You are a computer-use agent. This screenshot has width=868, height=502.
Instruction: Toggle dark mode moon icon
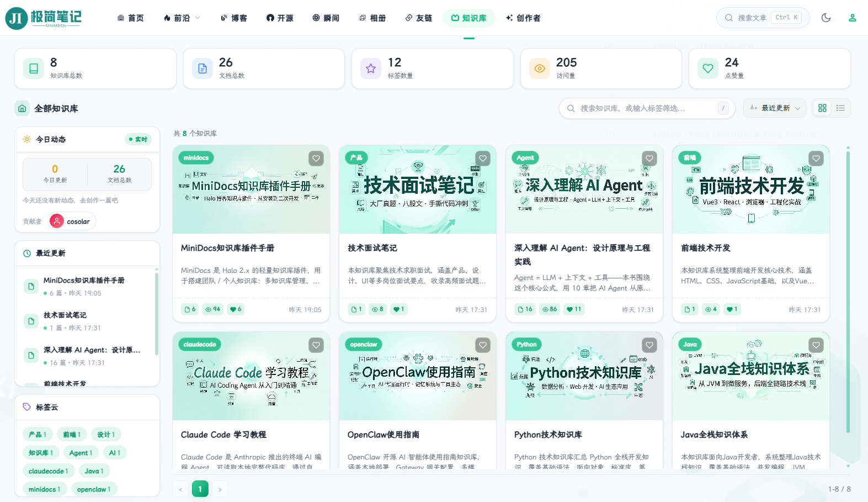point(826,18)
